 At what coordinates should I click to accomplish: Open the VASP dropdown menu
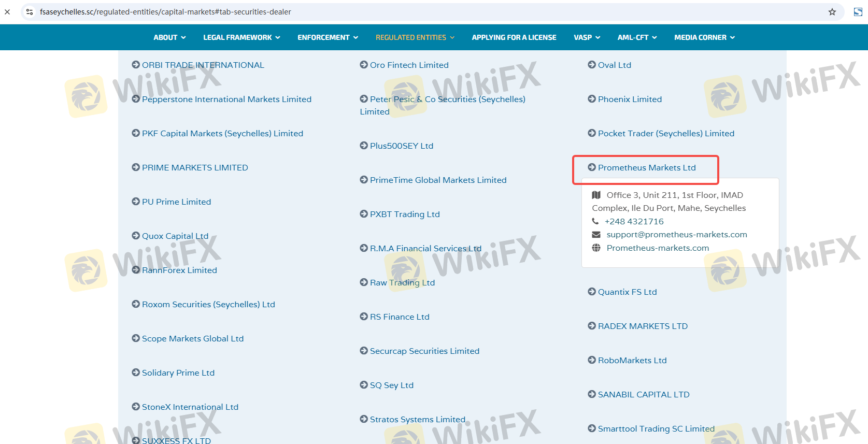tap(587, 37)
